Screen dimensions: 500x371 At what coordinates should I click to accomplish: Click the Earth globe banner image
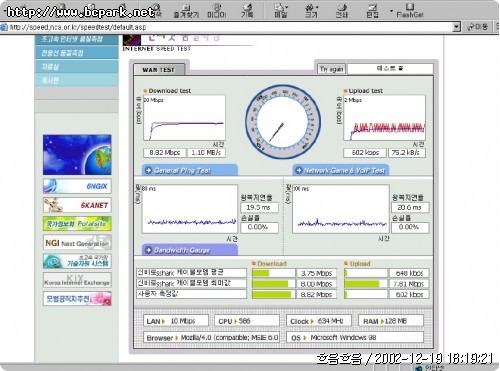(x=77, y=155)
